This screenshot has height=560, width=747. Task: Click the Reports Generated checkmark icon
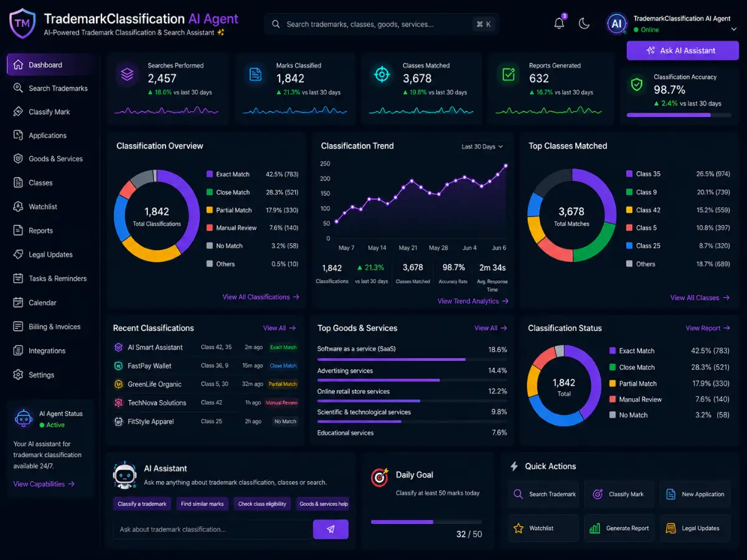(509, 75)
